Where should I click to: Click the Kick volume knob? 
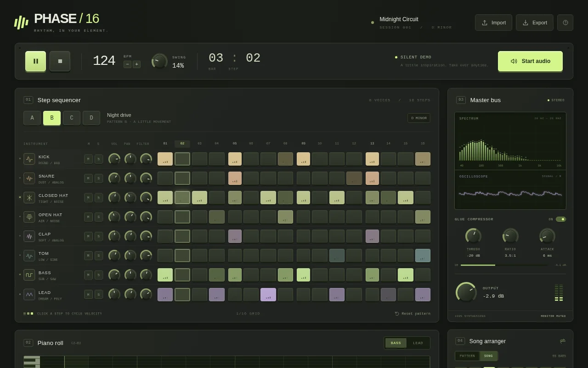(114, 159)
